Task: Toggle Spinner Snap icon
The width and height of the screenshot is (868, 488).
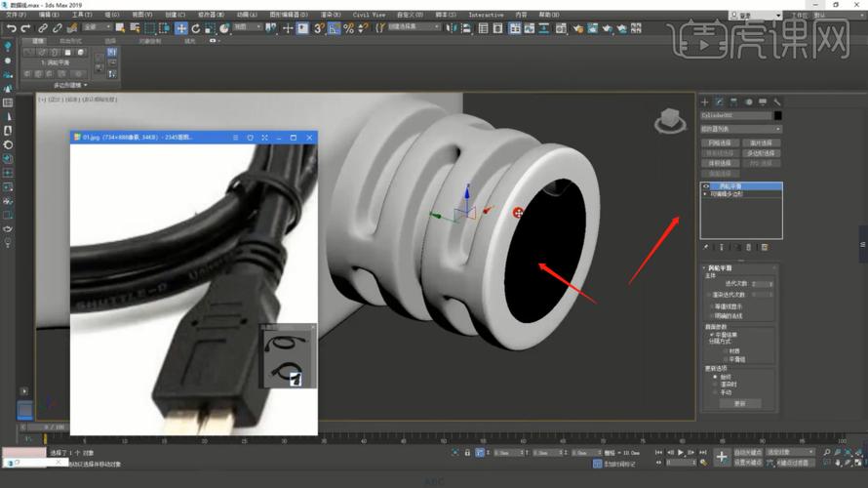Action: tap(363, 28)
